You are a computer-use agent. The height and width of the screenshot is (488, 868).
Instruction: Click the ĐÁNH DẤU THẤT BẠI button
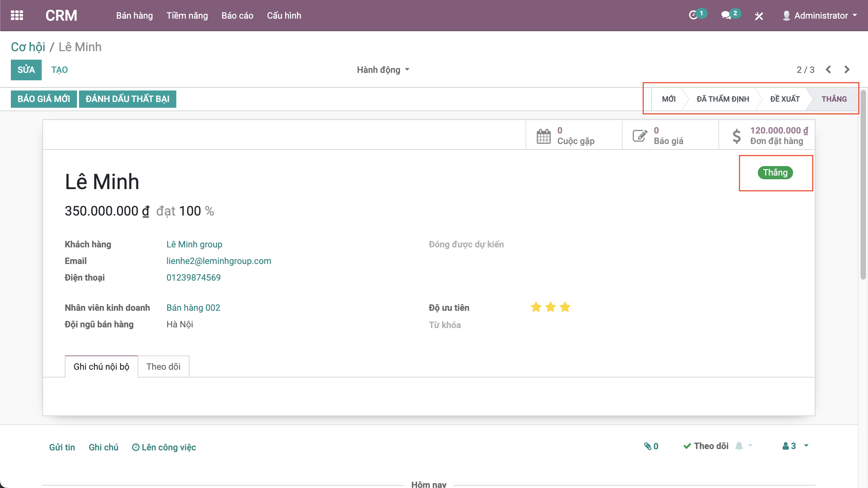tap(127, 99)
